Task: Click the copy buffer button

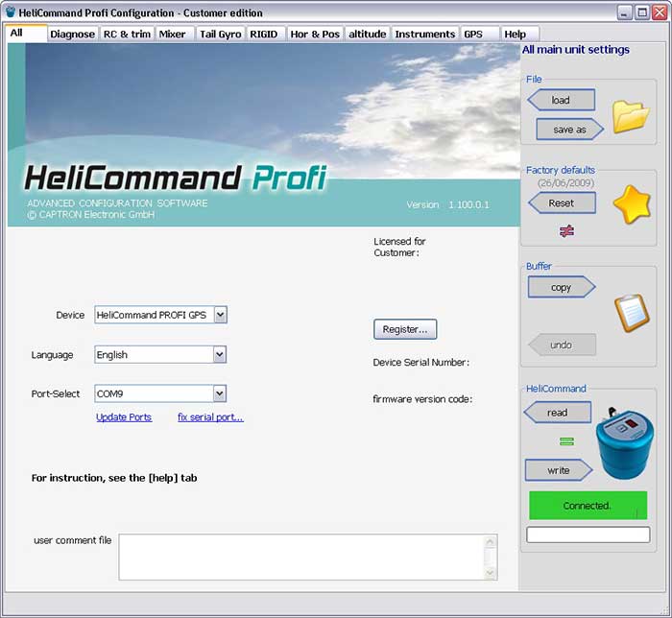Action: (562, 287)
